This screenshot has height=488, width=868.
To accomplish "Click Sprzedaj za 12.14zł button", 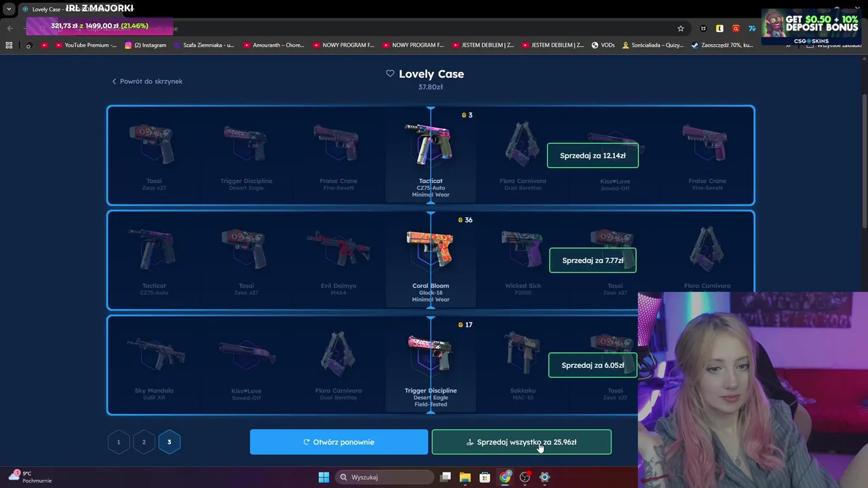I will tap(593, 155).
